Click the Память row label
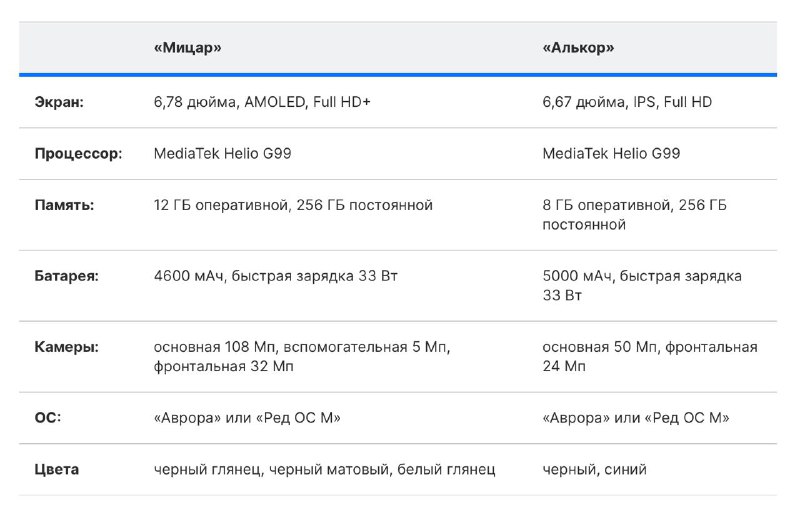Viewport: 800px width, 520px height. point(65,205)
